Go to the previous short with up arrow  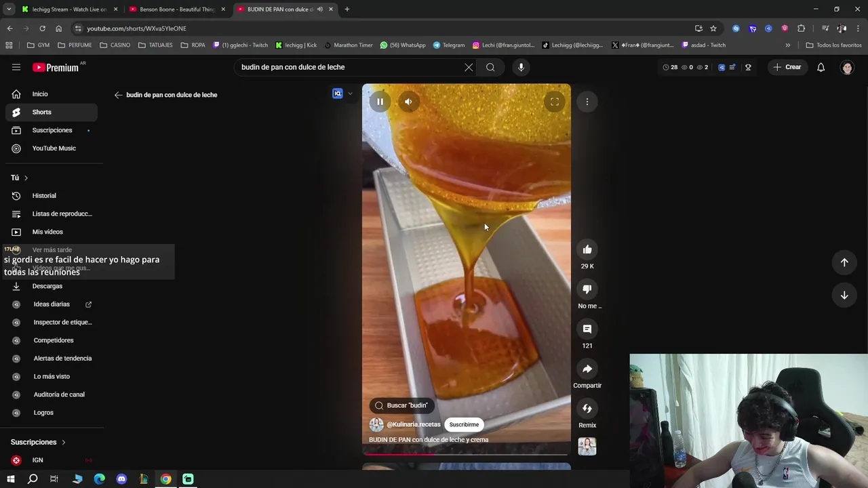[x=844, y=262]
